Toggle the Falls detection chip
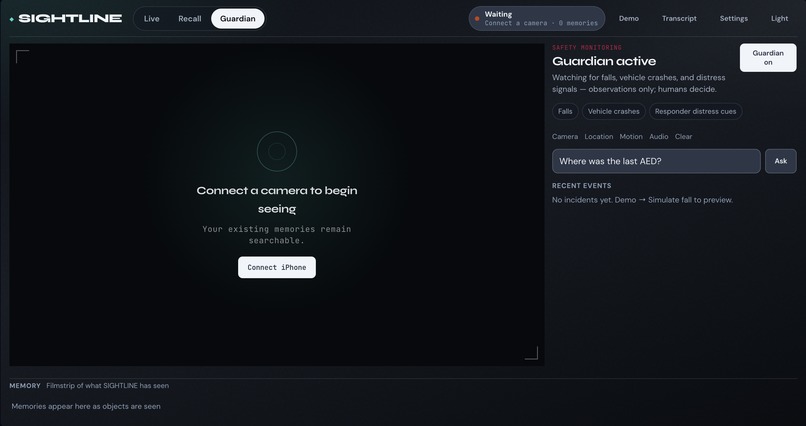The width and height of the screenshot is (806, 426). [565, 111]
